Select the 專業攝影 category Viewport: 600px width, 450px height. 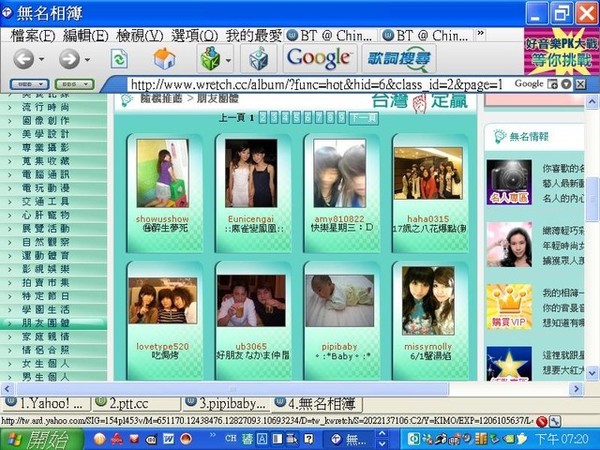click(x=46, y=148)
